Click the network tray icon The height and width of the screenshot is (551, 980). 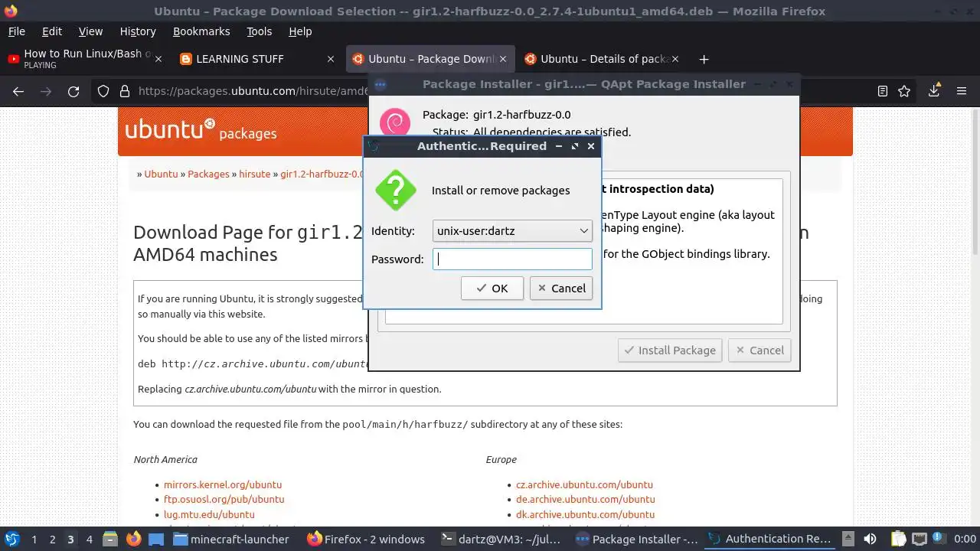pos(920,539)
